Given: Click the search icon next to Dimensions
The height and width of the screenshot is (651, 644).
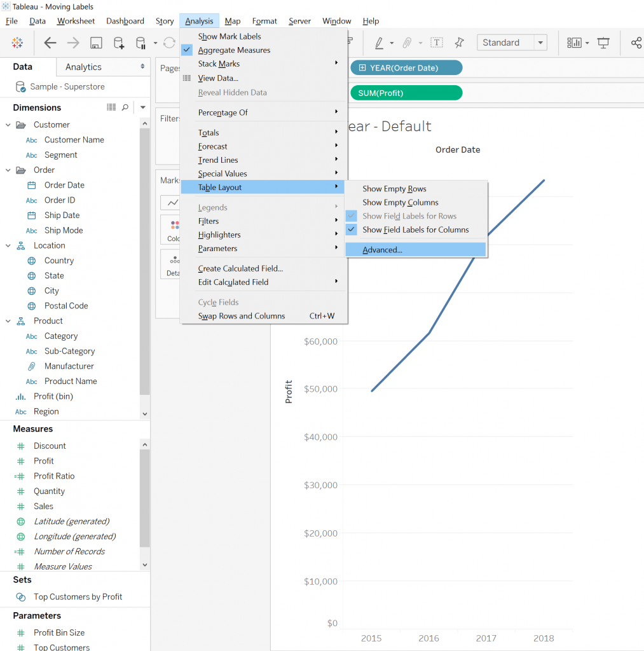Looking at the screenshot, I should click(125, 107).
